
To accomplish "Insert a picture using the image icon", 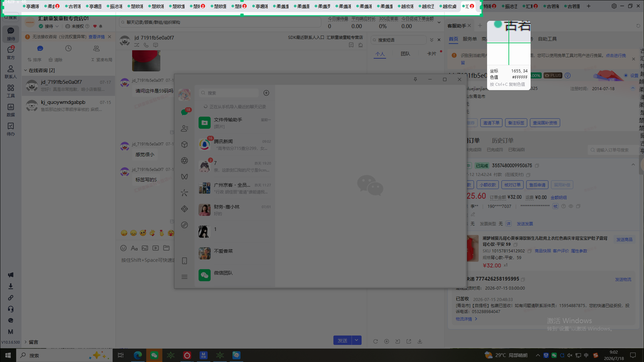I will tap(145, 248).
